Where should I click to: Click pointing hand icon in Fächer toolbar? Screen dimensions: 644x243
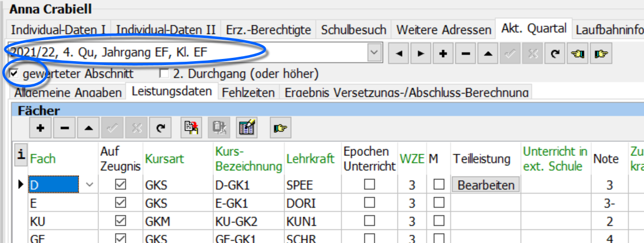pyautogui.click(x=280, y=128)
